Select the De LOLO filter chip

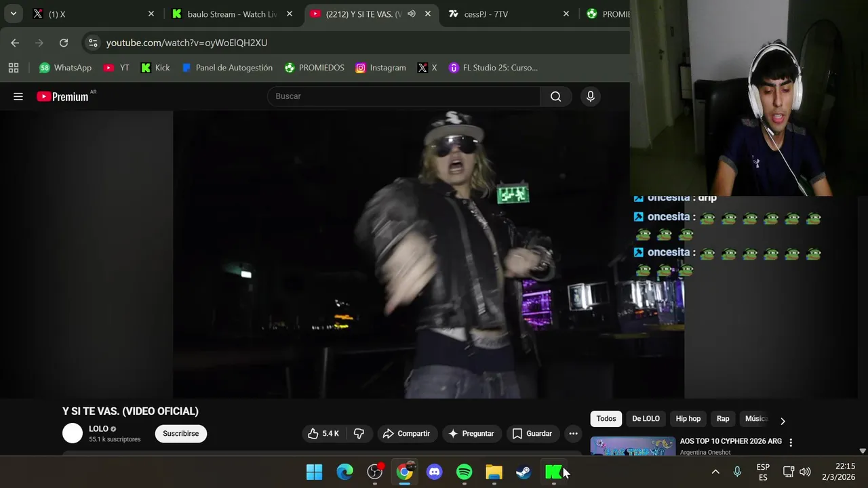click(x=646, y=419)
